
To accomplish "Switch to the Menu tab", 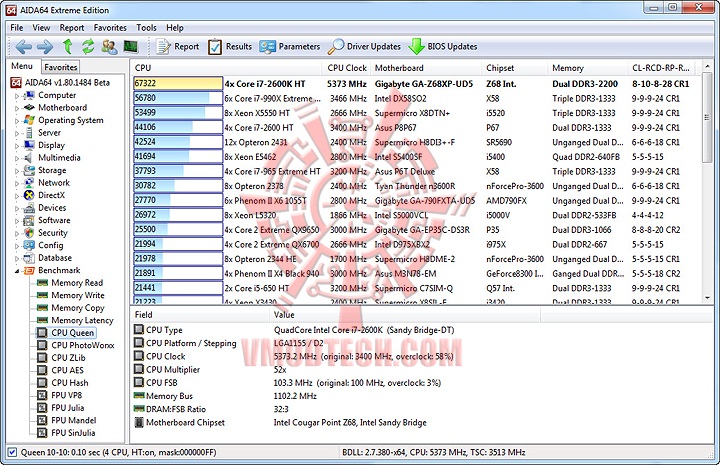I will (22, 66).
